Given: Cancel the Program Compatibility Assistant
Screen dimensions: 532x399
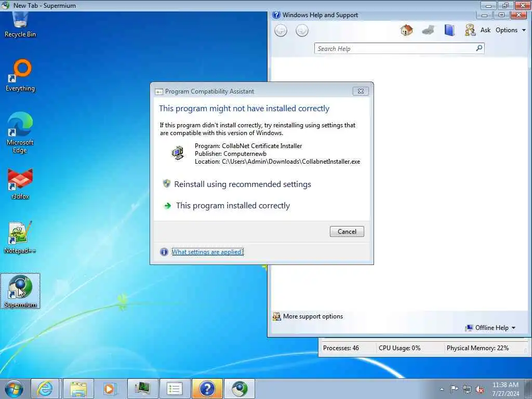Looking at the screenshot, I should click(347, 231).
